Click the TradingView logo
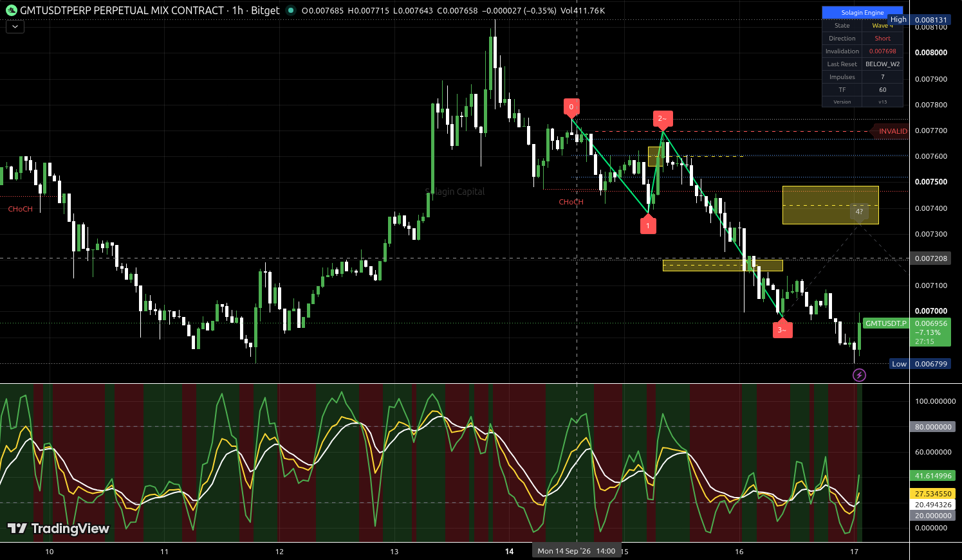Viewport: 962px width, 560px height. 59,528
